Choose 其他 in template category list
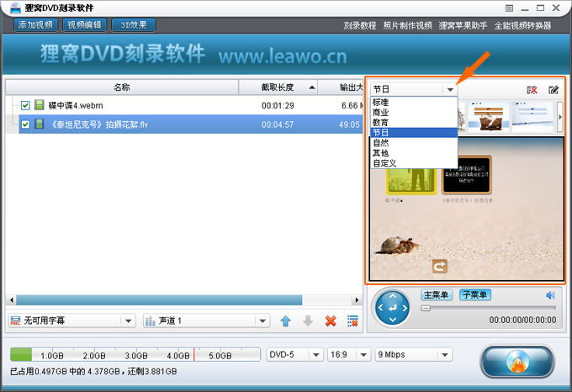 coord(414,153)
